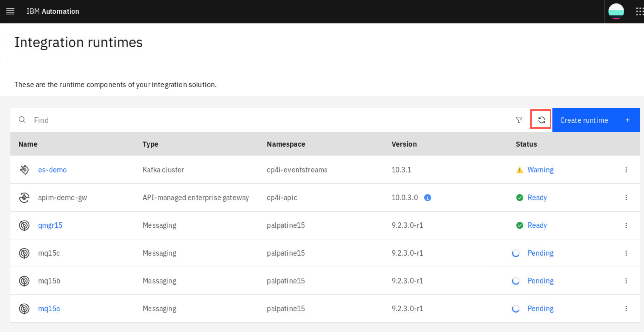
Task: Click the search magnifier icon
Action: click(22, 120)
